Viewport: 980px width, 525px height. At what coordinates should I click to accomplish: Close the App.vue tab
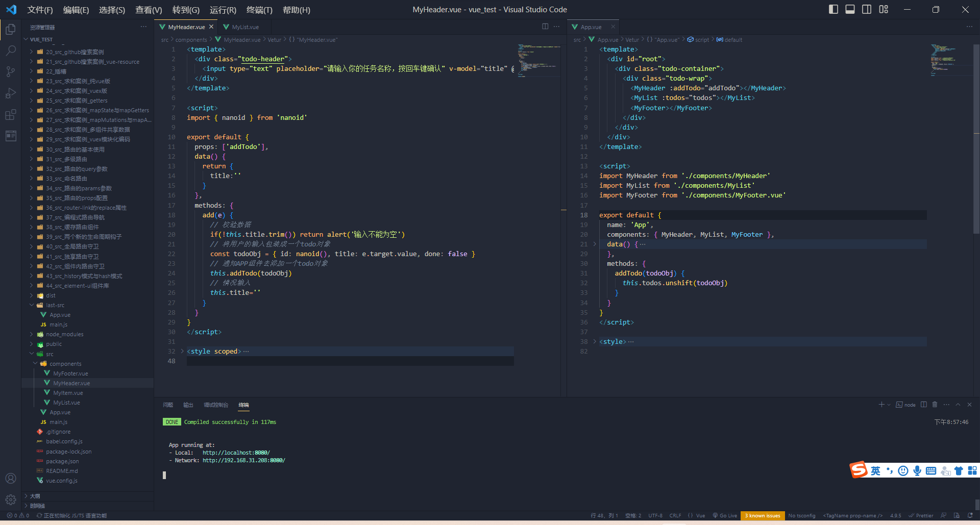[x=613, y=27]
